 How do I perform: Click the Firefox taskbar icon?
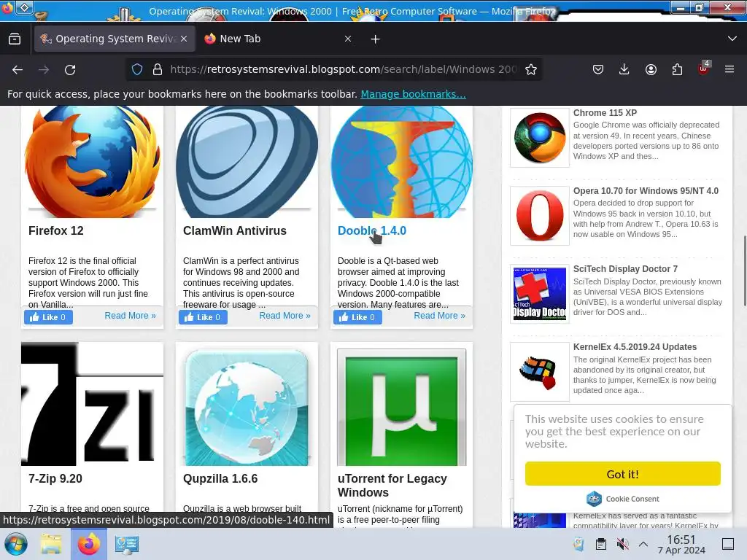tap(88, 544)
